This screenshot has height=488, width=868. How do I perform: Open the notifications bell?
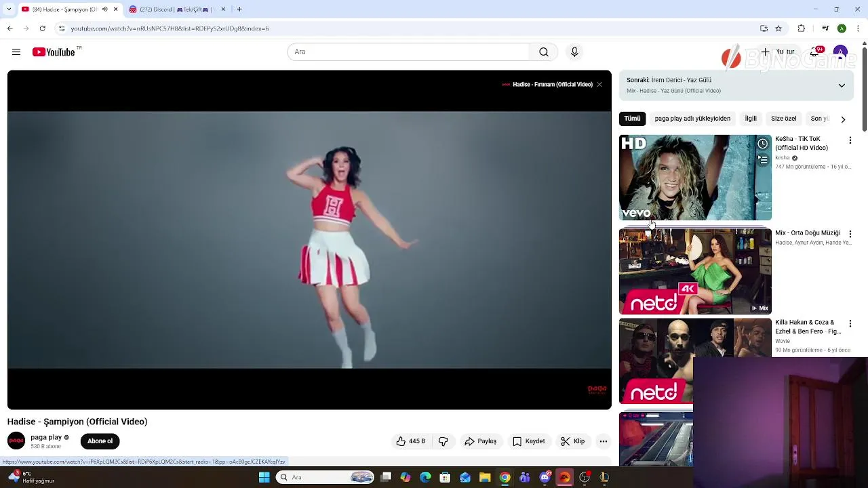click(816, 52)
